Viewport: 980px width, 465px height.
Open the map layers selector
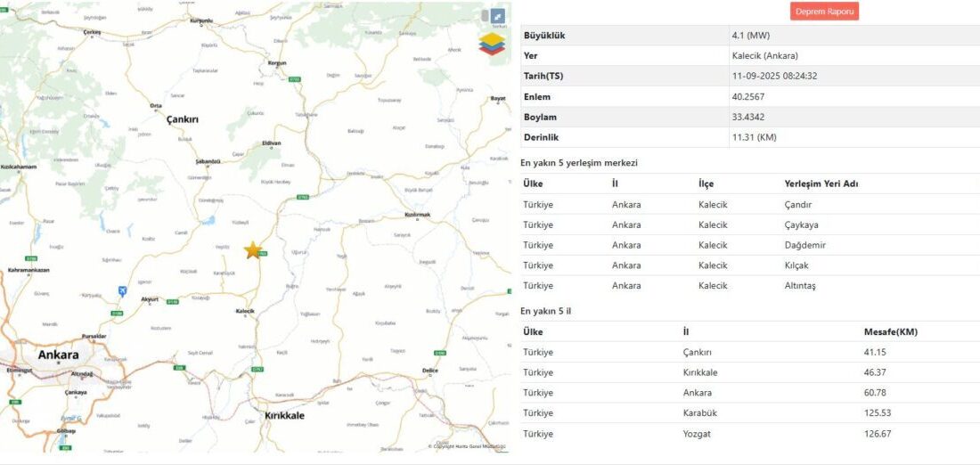[492, 44]
